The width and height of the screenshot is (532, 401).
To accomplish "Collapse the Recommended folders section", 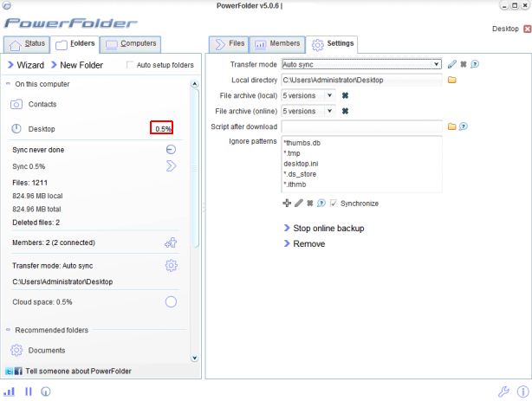I will tap(8, 330).
